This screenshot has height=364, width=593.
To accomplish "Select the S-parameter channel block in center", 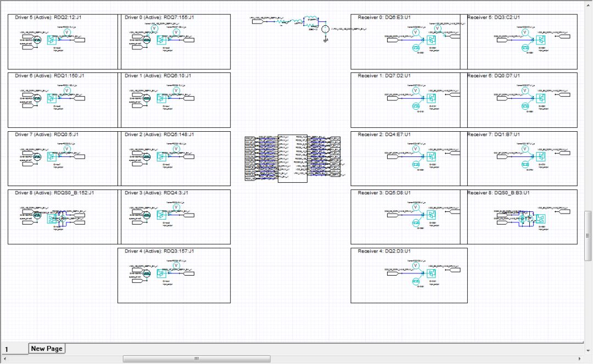I will tap(292, 158).
